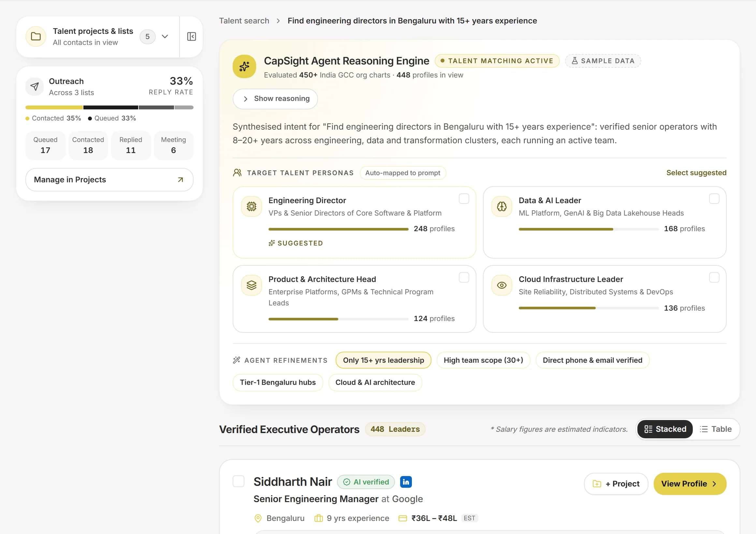756x534 pixels.
Task: Click the Data & AI Leader brain icon
Action: point(502,206)
